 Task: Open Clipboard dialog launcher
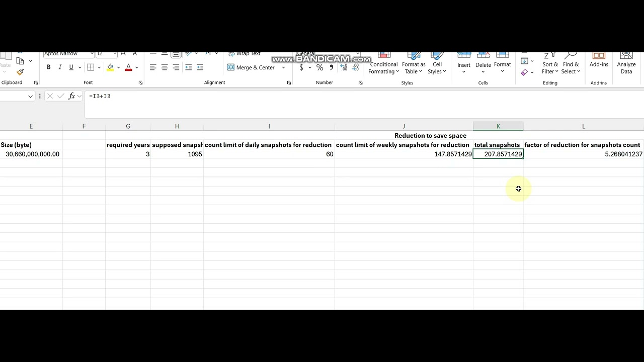tap(36, 82)
